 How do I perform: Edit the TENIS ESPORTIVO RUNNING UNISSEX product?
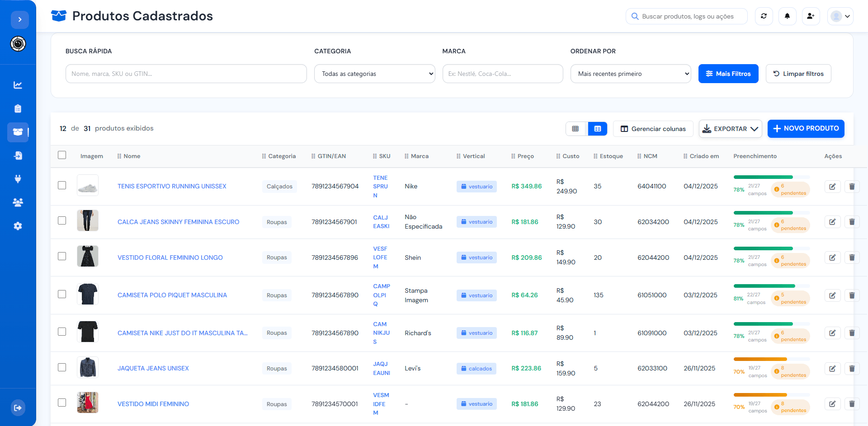click(832, 187)
